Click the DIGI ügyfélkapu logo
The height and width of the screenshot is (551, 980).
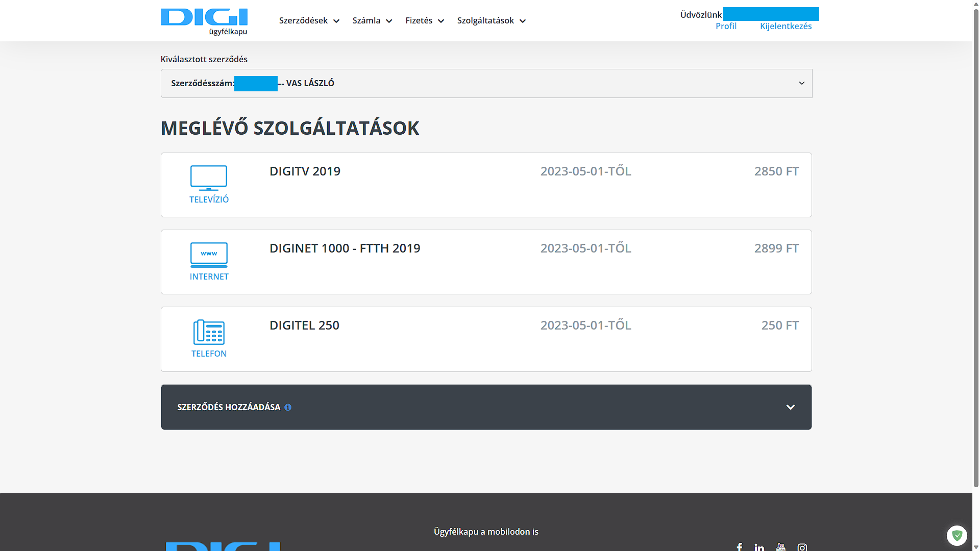click(x=204, y=21)
